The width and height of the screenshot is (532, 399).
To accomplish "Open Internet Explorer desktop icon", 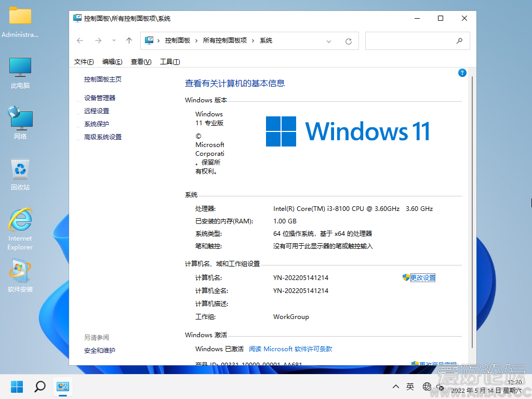I will point(20,229).
